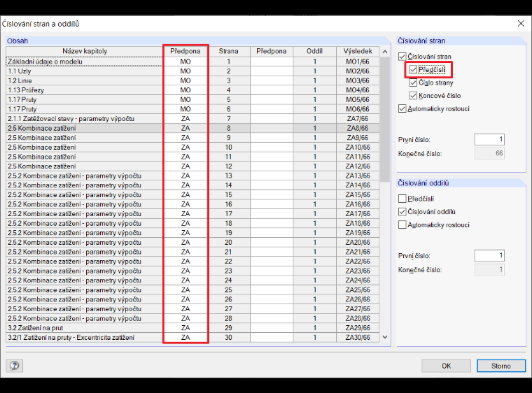Click result cell MO1/66
532x393 pixels.
[x=358, y=62]
